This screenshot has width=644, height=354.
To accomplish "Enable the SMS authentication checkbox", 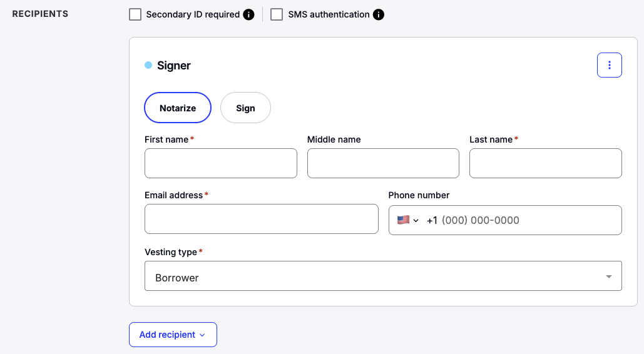I will [277, 14].
